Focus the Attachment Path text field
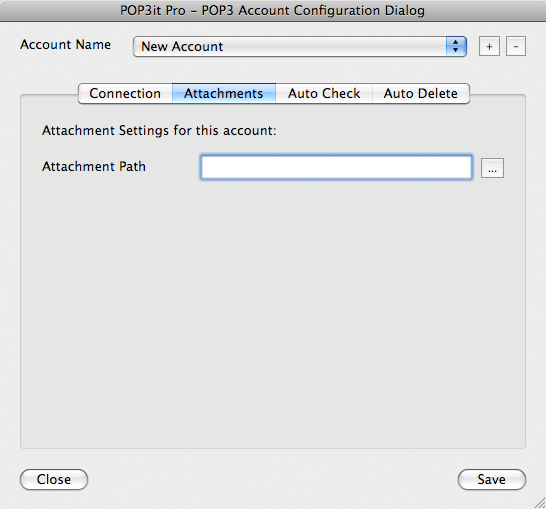Image resolution: width=546 pixels, height=509 pixels. tap(336, 167)
